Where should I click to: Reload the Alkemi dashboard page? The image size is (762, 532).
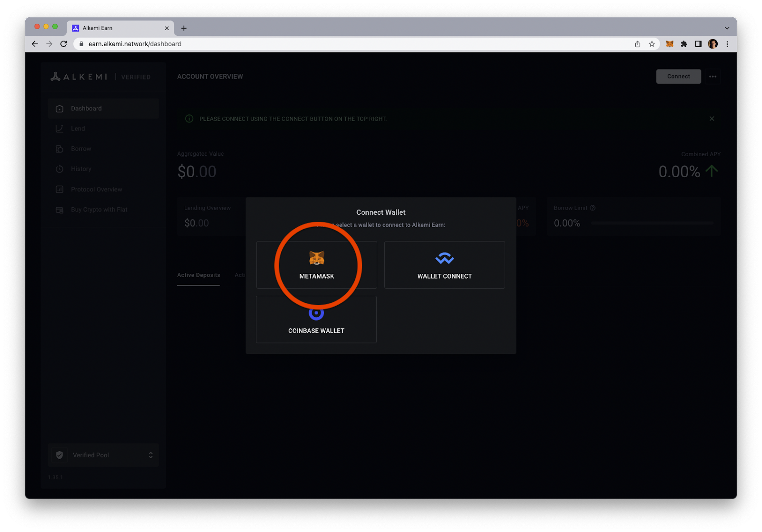[x=63, y=44]
